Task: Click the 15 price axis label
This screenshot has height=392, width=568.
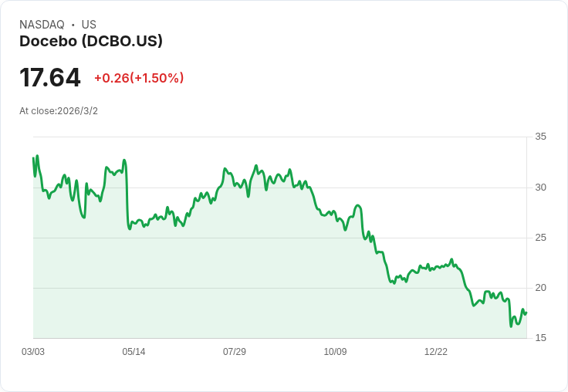Action: click(541, 338)
